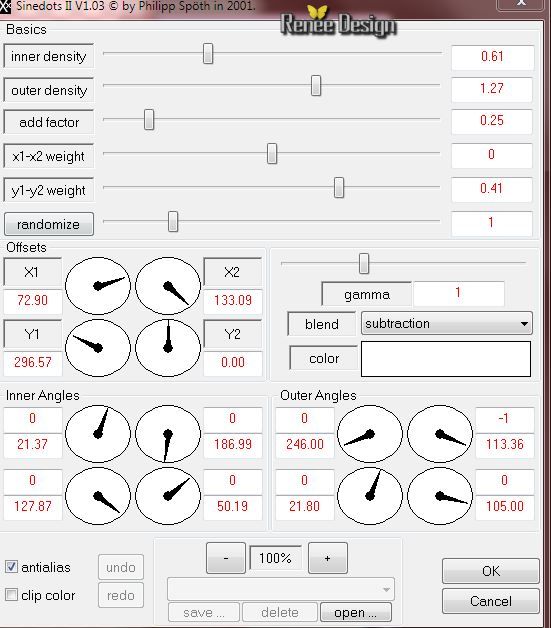Image resolution: width=551 pixels, height=628 pixels.
Task: Click the open... preset button
Action: (356, 612)
